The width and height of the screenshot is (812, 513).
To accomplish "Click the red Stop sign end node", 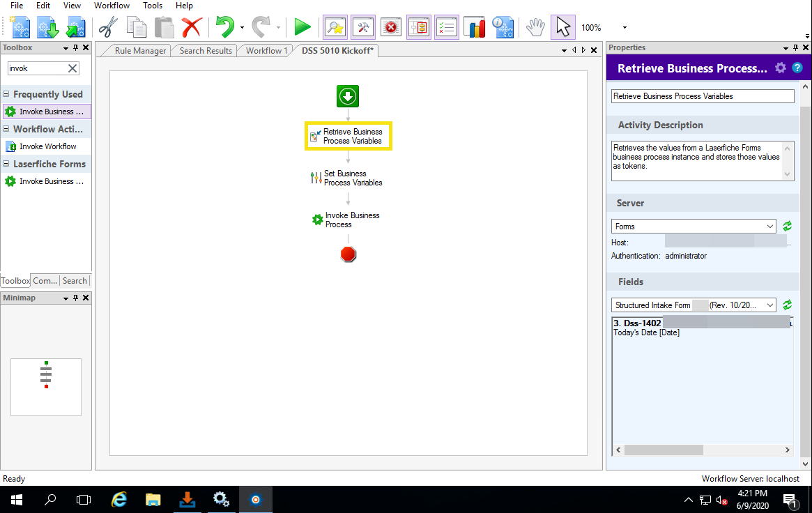I will [x=348, y=254].
